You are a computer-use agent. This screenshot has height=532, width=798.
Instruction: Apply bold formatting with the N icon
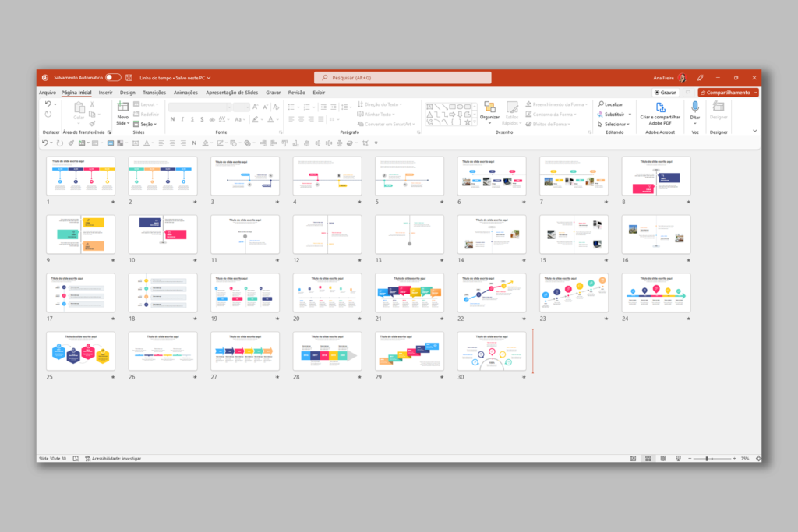coord(172,119)
